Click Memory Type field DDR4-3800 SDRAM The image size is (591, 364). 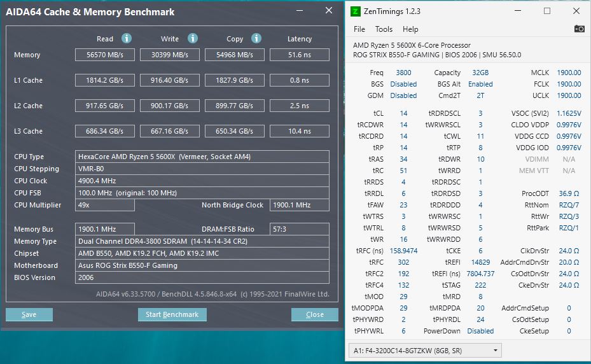(202, 241)
